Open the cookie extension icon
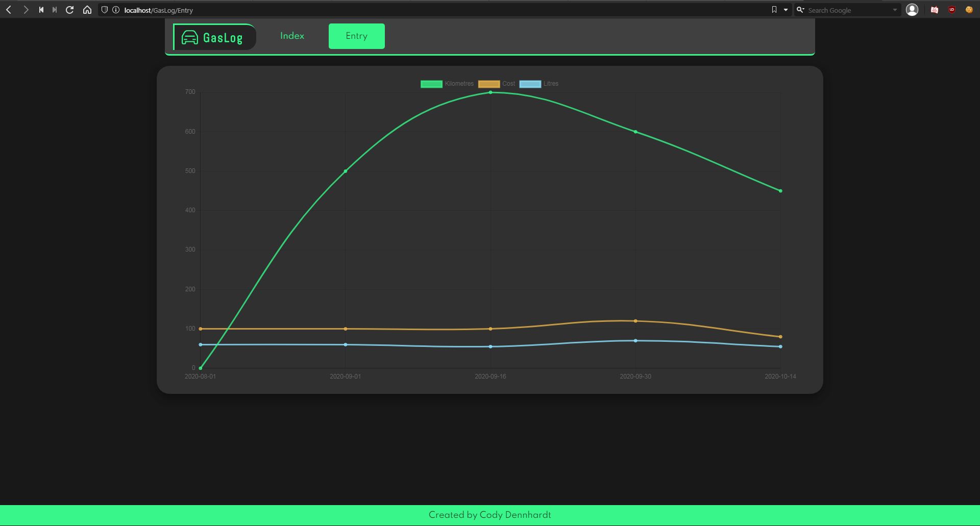Screen dimensions: 980x526 click(969, 10)
